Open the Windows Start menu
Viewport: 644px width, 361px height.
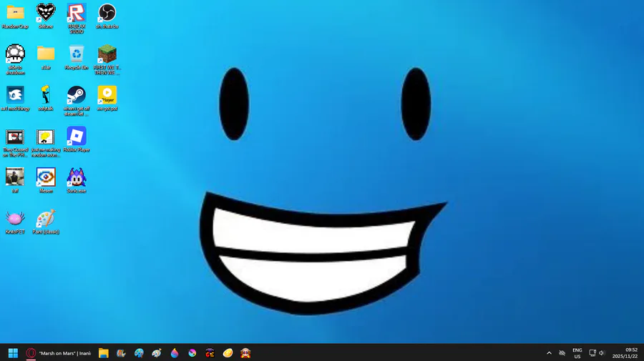[13, 353]
